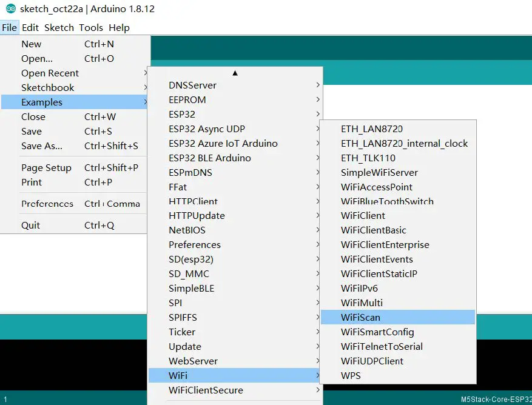Expand the ESP32 BLE Arduino examples

click(x=235, y=158)
